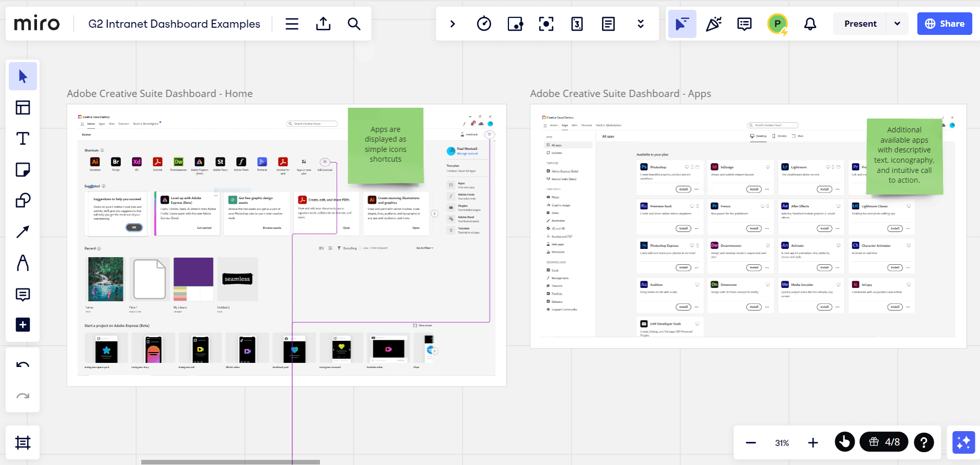Click the zoom in plus button

pos(813,442)
